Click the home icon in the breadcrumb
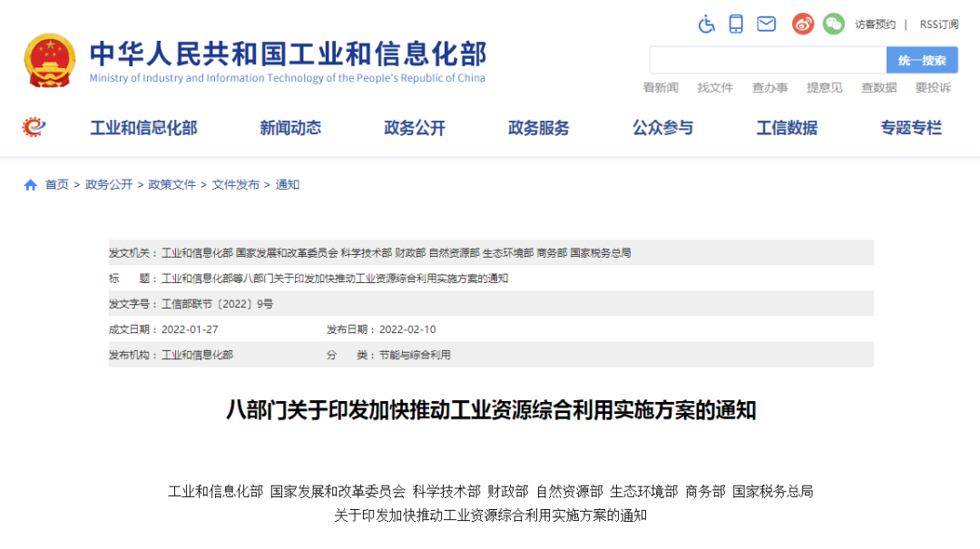This screenshot has width=980, height=549. point(30,184)
